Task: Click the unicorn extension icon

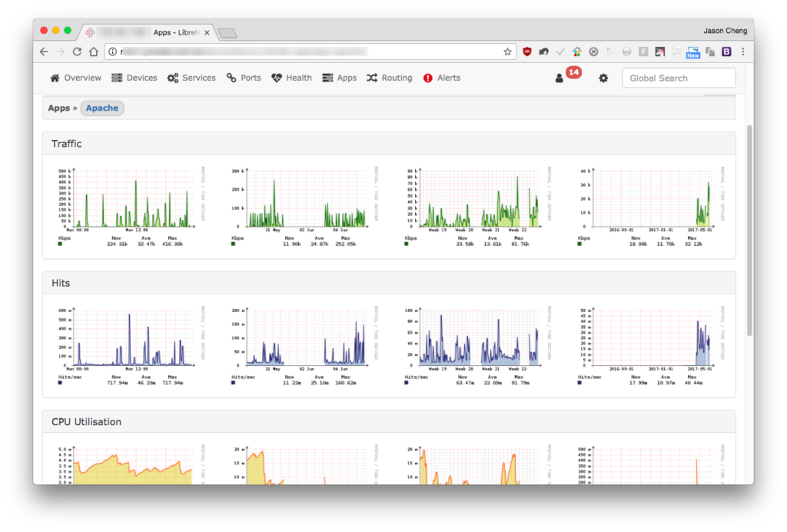Action: click(x=660, y=52)
